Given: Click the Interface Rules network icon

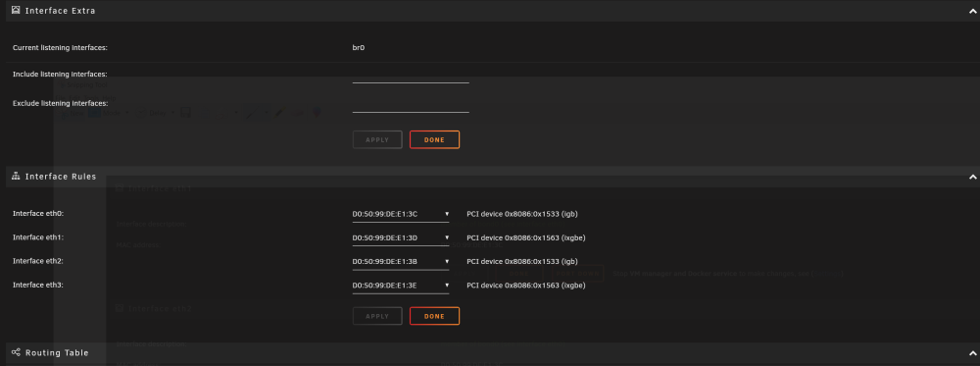Looking at the screenshot, I should tap(17, 177).
